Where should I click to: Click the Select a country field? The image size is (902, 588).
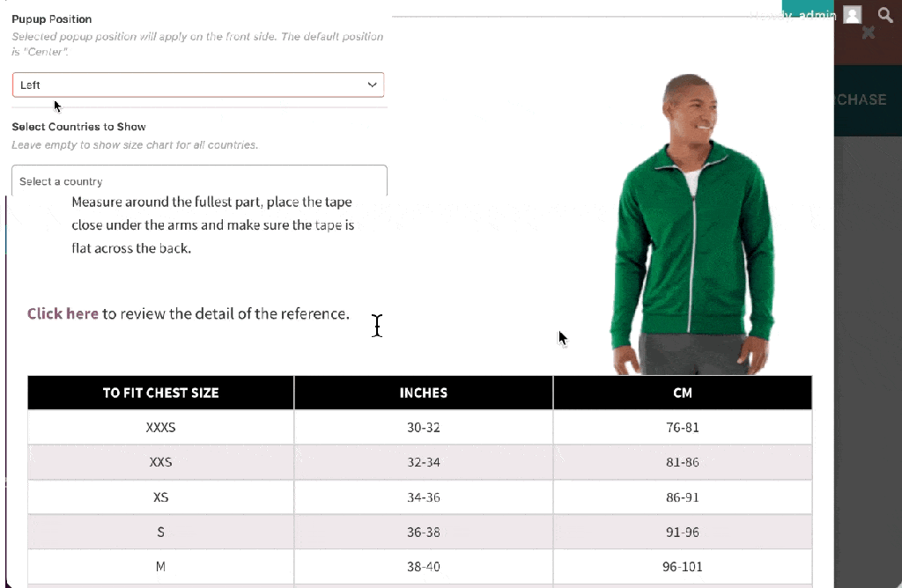[x=199, y=181]
